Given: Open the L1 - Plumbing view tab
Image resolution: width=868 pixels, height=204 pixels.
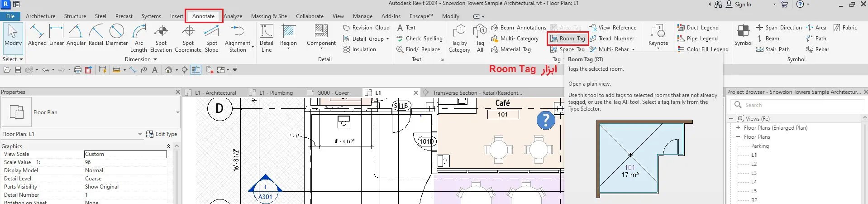Looking at the screenshot, I should [x=276, y=93].
